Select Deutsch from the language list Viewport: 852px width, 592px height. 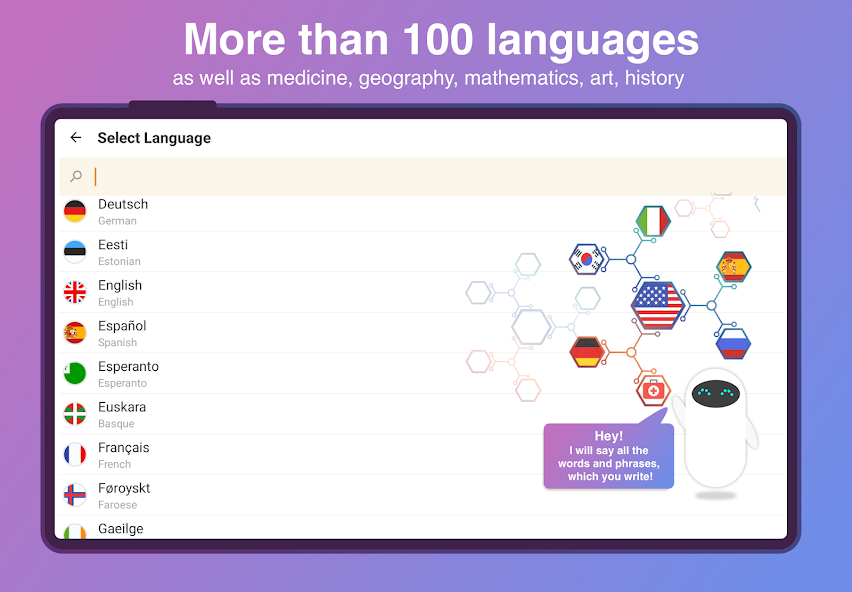[123, 205]
